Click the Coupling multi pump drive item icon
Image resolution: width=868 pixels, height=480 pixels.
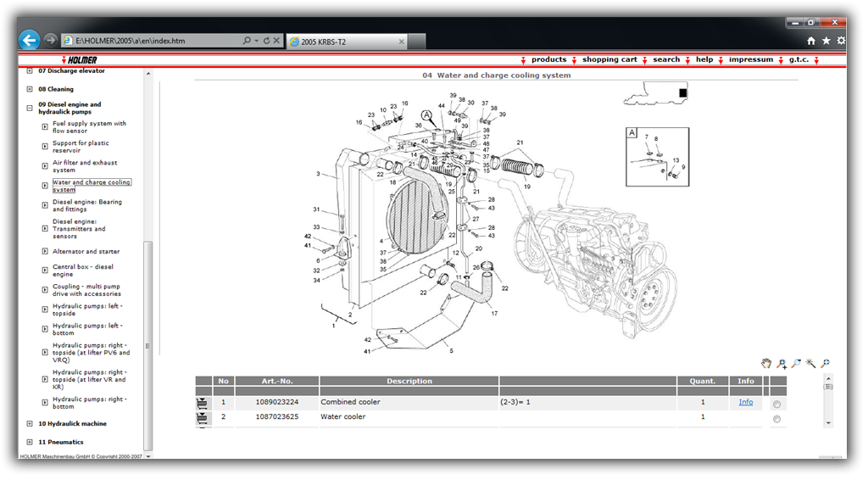[45, 289]
